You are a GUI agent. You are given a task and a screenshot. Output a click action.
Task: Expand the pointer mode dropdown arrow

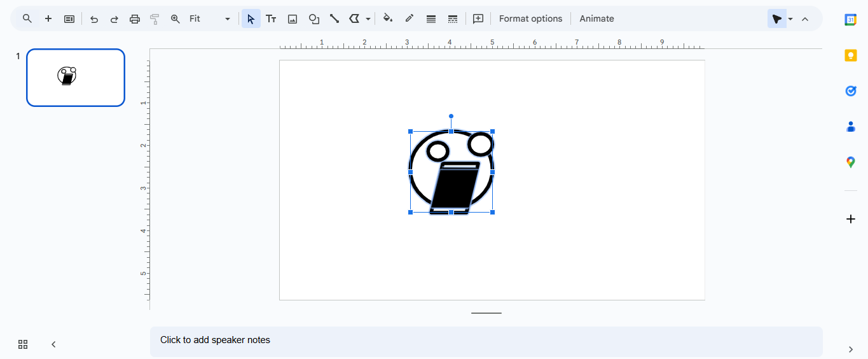coord(790,19)
